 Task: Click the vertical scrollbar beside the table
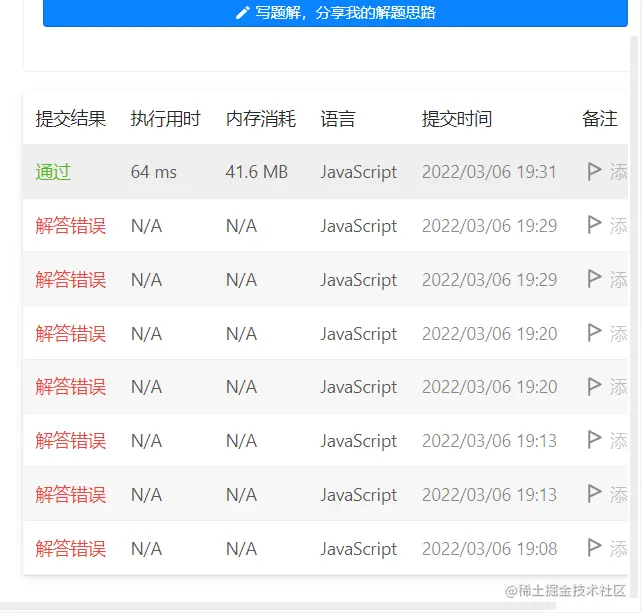[x=634, y=316]
